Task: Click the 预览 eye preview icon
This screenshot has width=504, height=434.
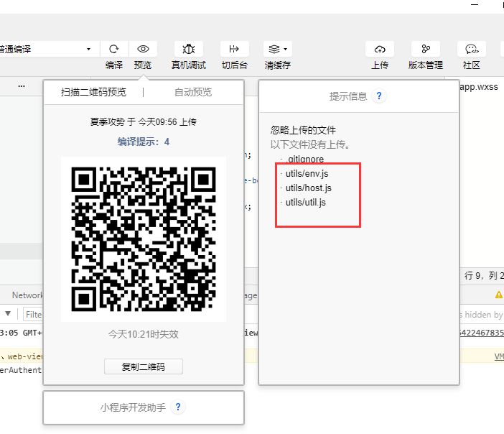Action: click(143, 49)
